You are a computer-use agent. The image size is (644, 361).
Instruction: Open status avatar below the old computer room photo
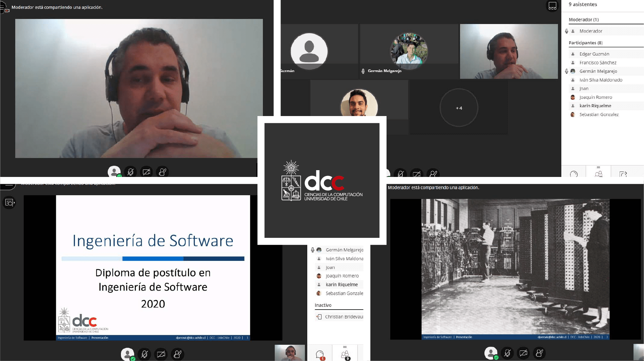491,353
